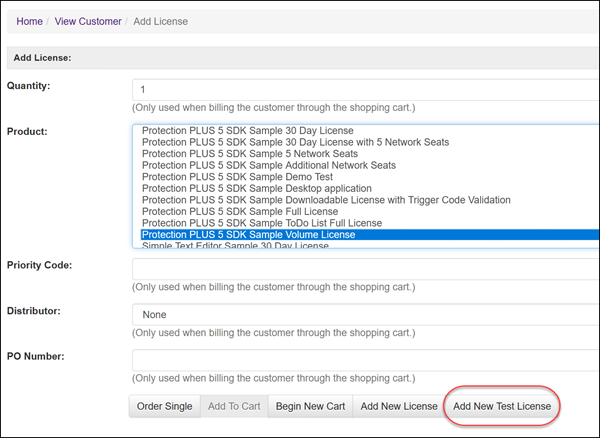Click the Priority Code input field
Image resolution: width=600 pixels, height=438 pixels.
[366, 269]
